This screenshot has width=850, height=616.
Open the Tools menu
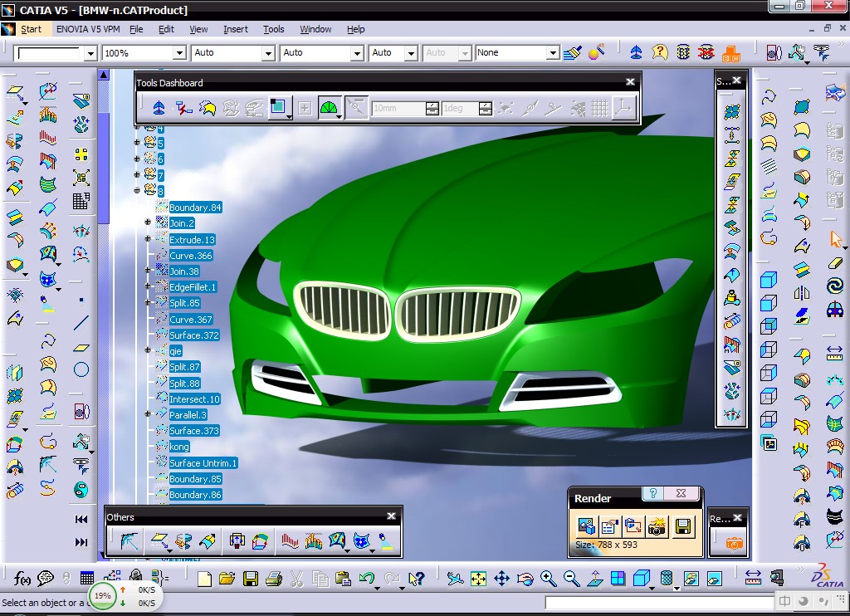coord(274,29)
